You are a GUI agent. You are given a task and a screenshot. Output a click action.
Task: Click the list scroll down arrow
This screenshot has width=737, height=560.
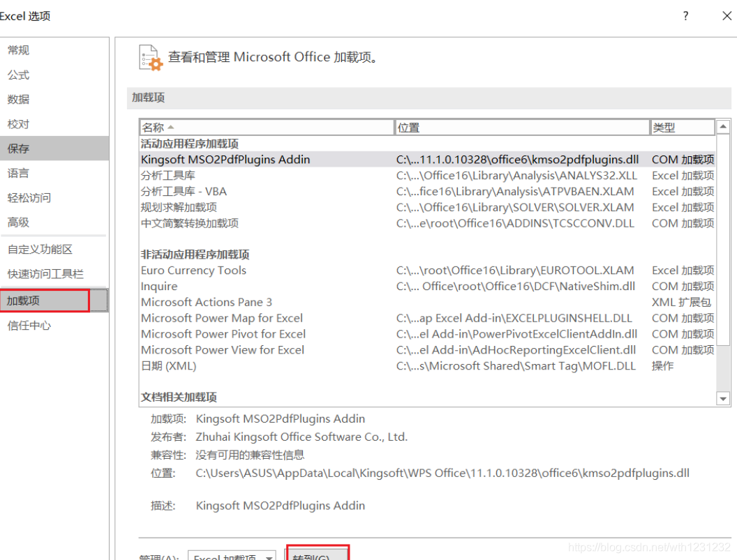pos(723,399)
